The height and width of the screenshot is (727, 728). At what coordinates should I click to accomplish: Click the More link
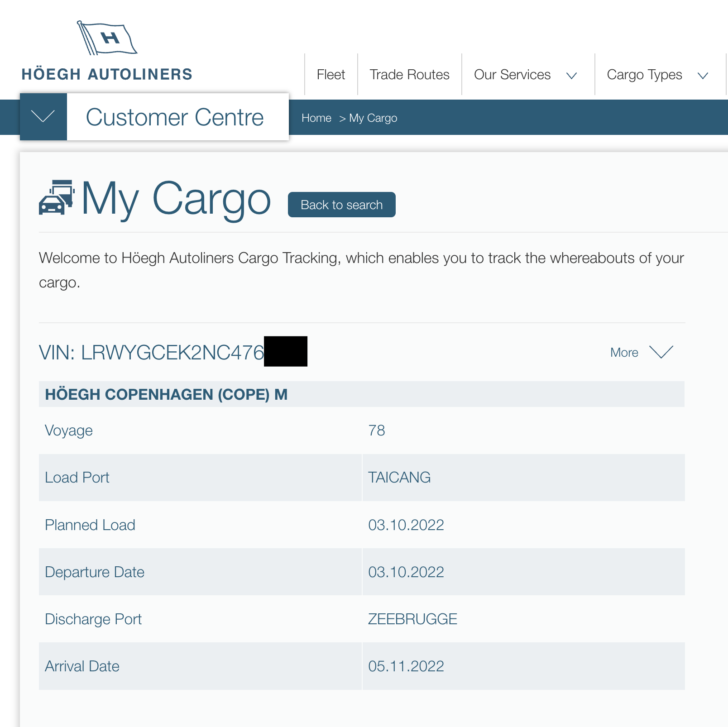624,352
